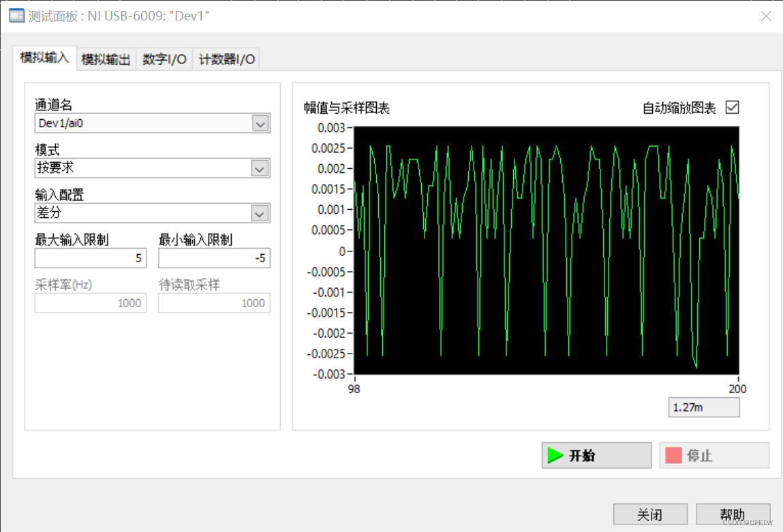Click the 待读取采样 field showing 1000
Image resolution: width=783 pixels, height=532 pixels.
pyautogui.click(x=214, y=303)
